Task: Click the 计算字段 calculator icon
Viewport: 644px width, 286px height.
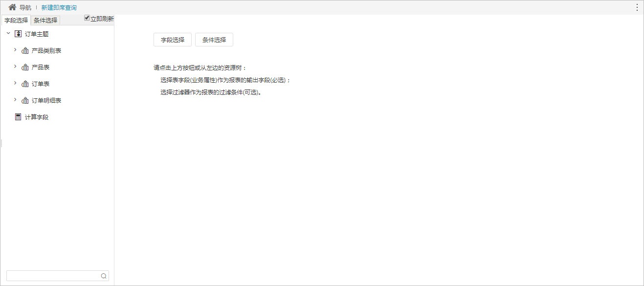Action: coord(18,117)
